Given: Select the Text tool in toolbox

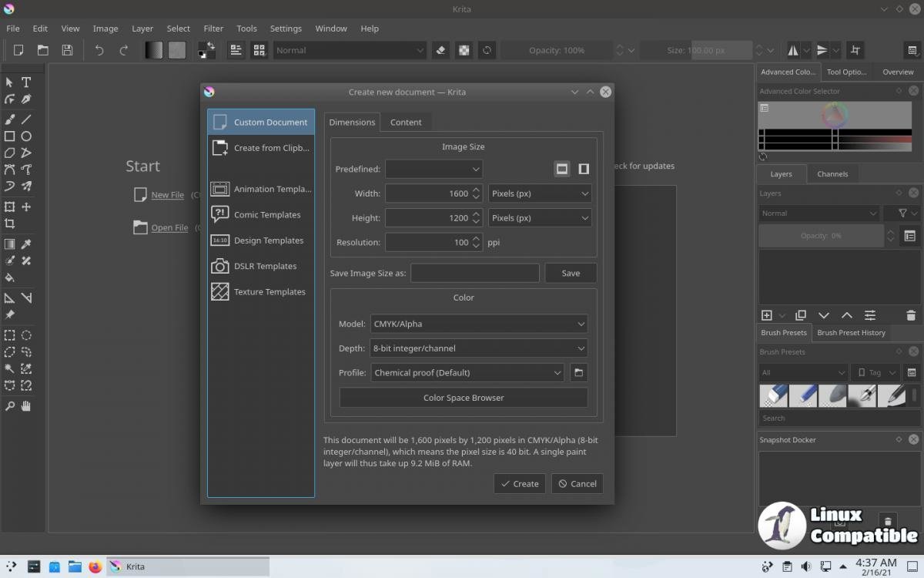Looking at the screenshot, I should (x=26, y=82).
